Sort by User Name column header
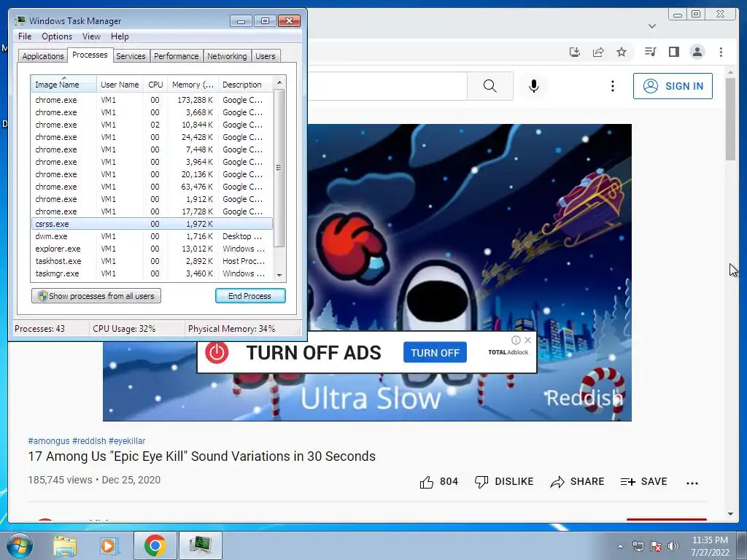 pyautogui.click(x=120, y=85)
